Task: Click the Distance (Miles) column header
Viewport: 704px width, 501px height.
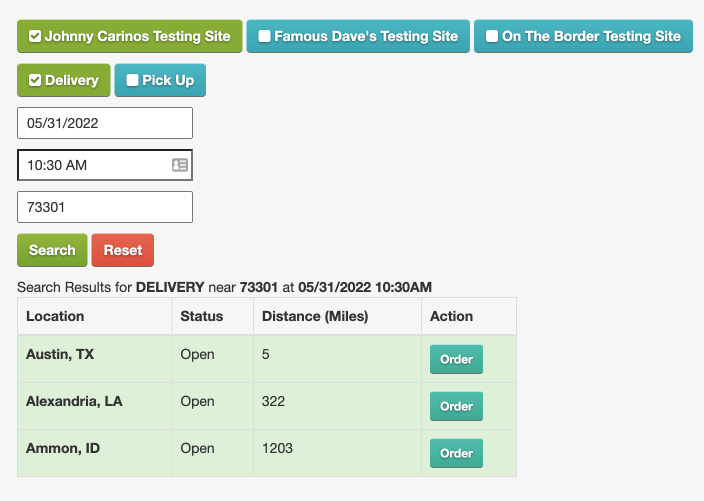Action: (315, 316)
